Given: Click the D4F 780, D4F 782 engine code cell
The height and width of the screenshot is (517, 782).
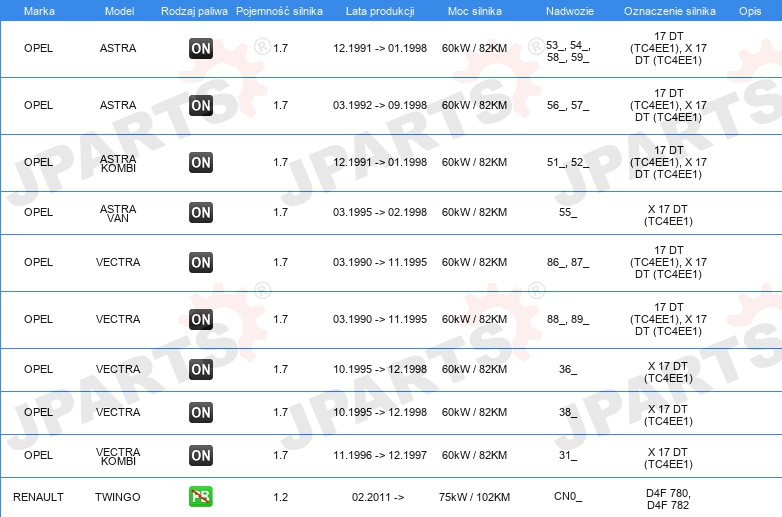Looking at the screenshot, I should [x=668, y=499].
